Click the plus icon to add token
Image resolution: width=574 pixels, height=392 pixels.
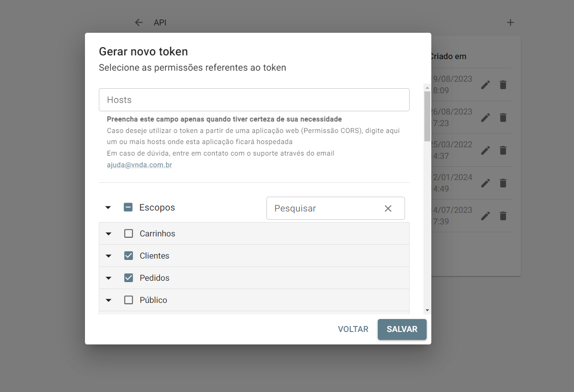point(510,23)
